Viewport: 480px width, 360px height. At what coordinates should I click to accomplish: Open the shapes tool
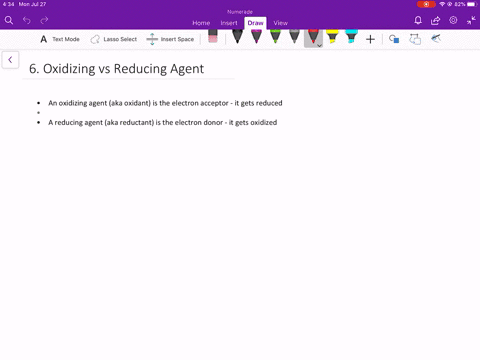click(x=394, y=39)
